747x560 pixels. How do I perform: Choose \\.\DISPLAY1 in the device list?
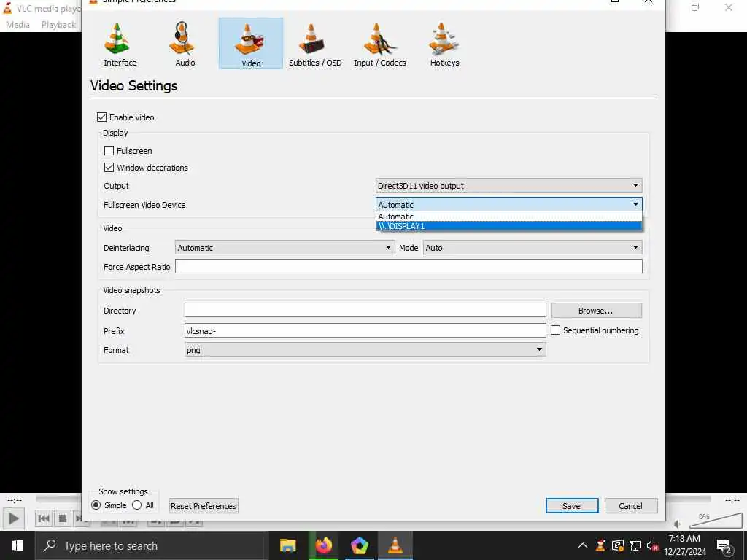(508, 226)
